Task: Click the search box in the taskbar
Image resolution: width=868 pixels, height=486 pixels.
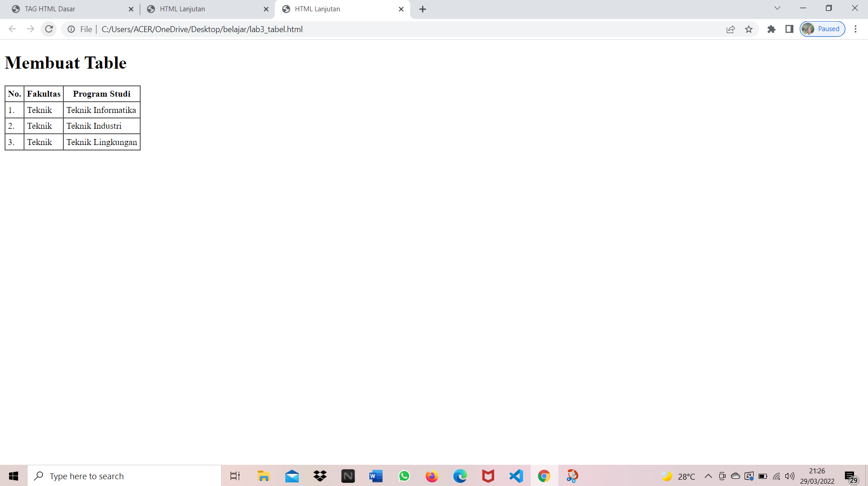Action: (124, 476)
